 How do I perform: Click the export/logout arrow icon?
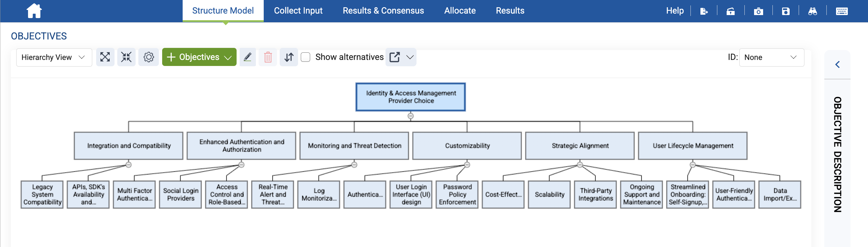704,11
